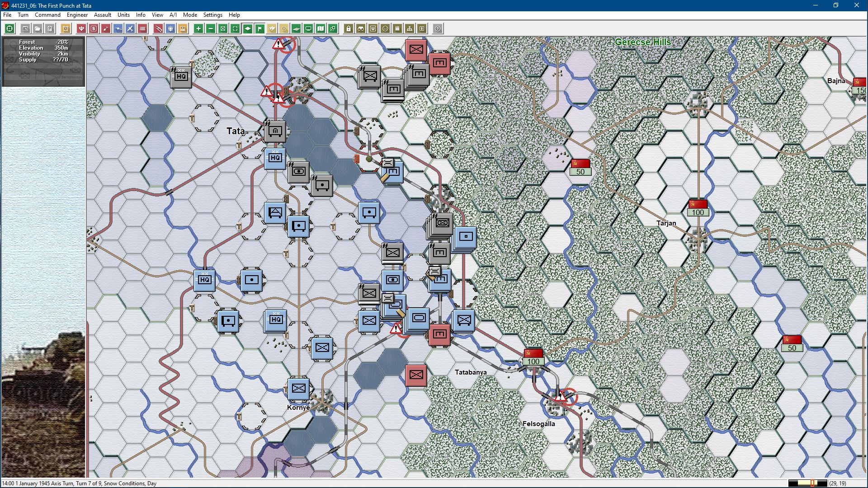The height and width of the screenshot is (488, 868).
Task: Click the objective flag marked 50 at far right
Action: (x=792, y=344)
